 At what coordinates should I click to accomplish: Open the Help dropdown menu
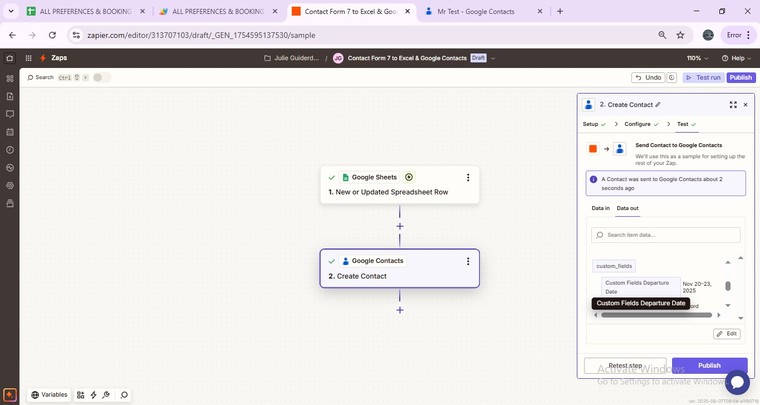(736, 58)
